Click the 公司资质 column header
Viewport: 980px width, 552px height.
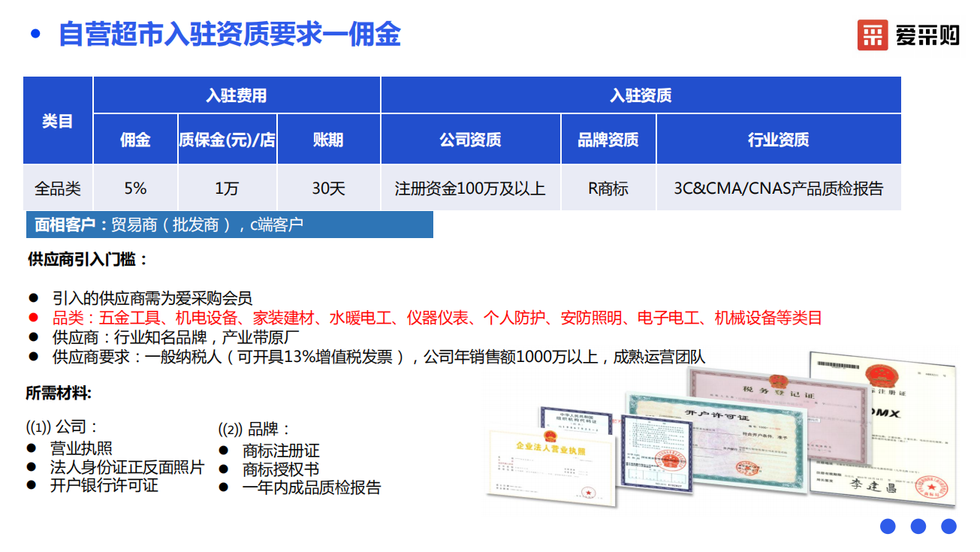pos(471,140)
